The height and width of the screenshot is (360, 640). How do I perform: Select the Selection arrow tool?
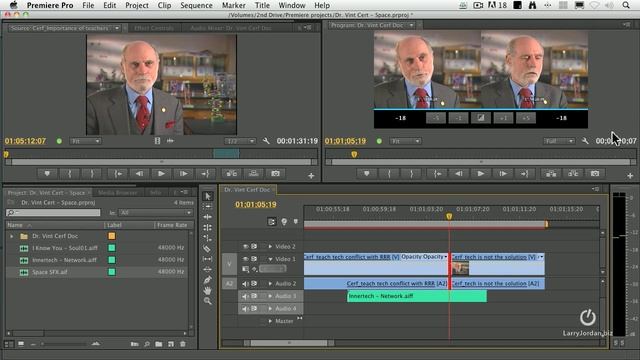(207, 196)
